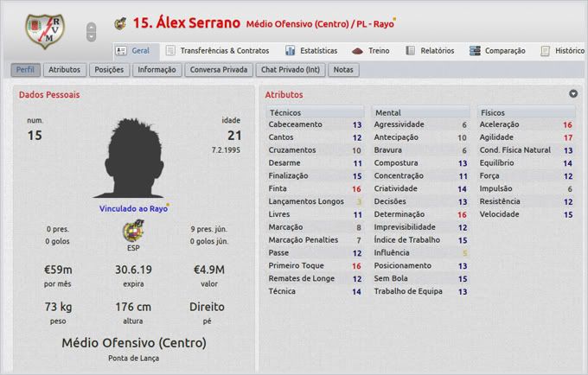Click the Spain federation badge beside player name
This screenshot has width=588, height=375.
pyautogui.click(x=119, y=23)
